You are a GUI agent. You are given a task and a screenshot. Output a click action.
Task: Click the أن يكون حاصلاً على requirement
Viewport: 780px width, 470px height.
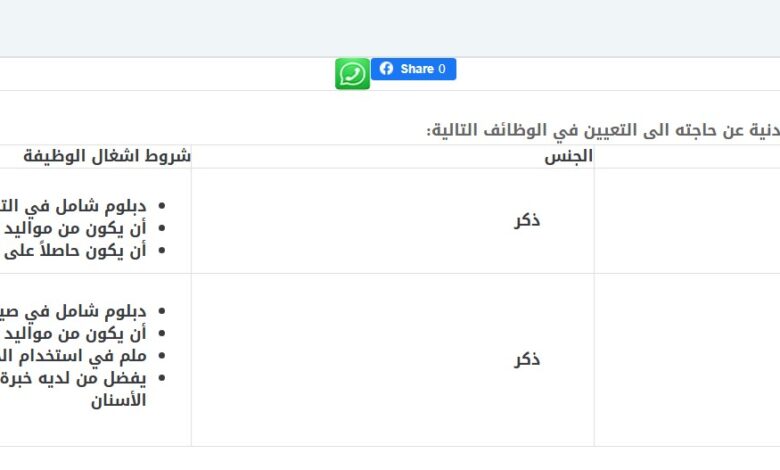click(75, 251)
